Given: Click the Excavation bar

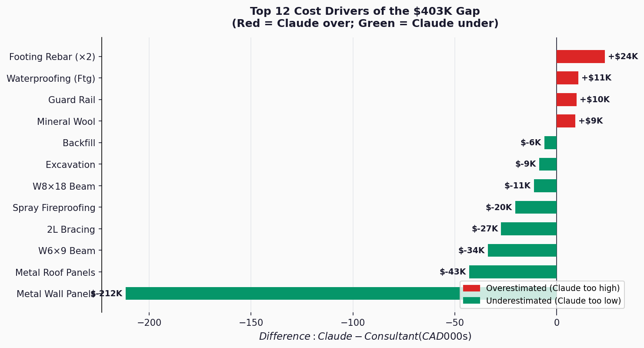Looking at the screenshot, I should [x=547, y=164].
